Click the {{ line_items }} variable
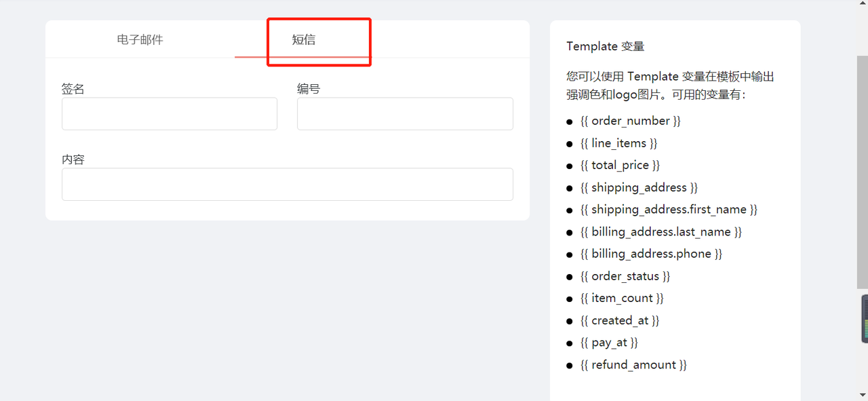This screenshot has width=868, height=401. coord(619,143)
